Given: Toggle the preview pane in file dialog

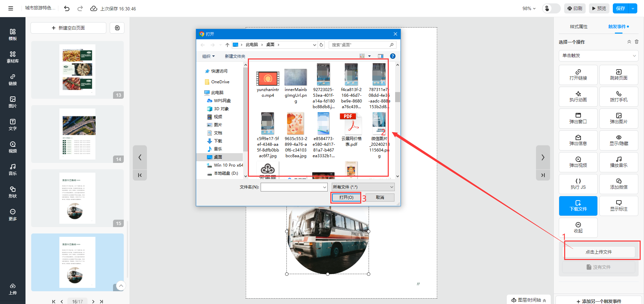Looking at the screenshot, I should click(x=380, y=56).
